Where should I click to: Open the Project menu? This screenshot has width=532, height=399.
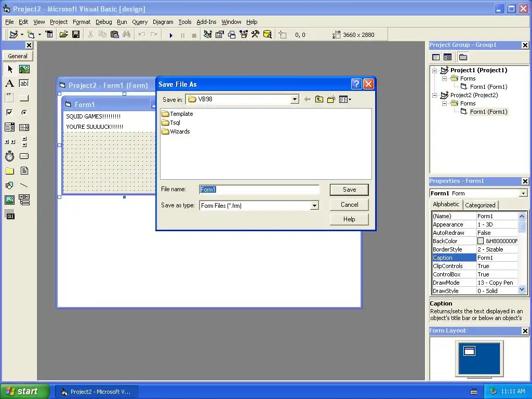(x=59, y=22)
